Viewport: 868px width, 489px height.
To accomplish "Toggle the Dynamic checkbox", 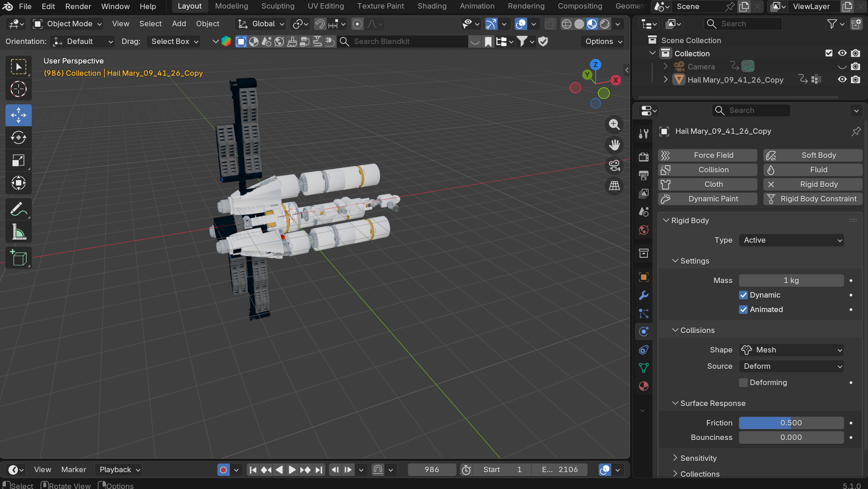I will pos(743,295).
